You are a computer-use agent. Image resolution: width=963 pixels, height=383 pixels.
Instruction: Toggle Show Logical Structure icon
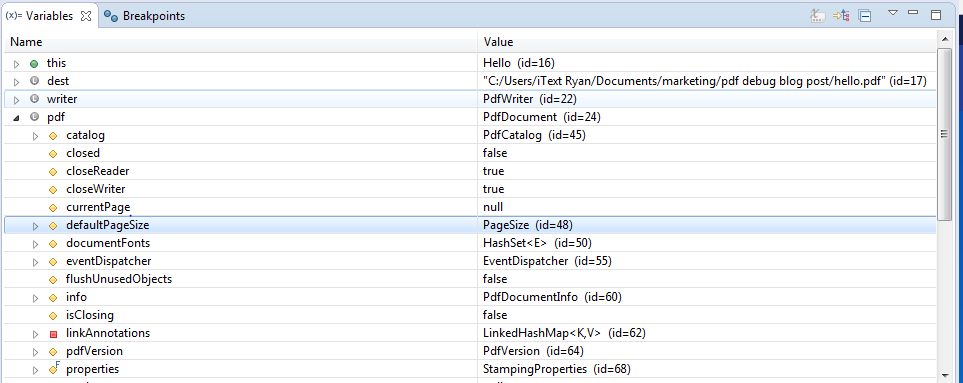841,16
